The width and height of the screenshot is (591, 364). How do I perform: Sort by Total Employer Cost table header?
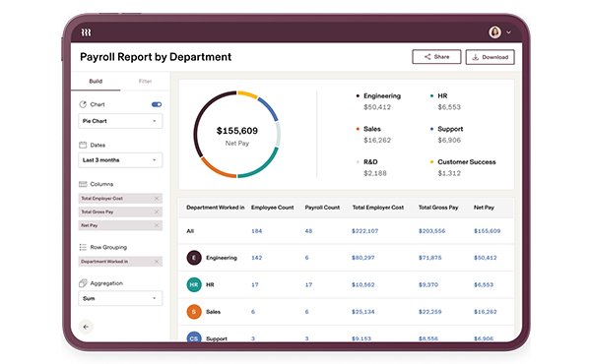[377, 208]
